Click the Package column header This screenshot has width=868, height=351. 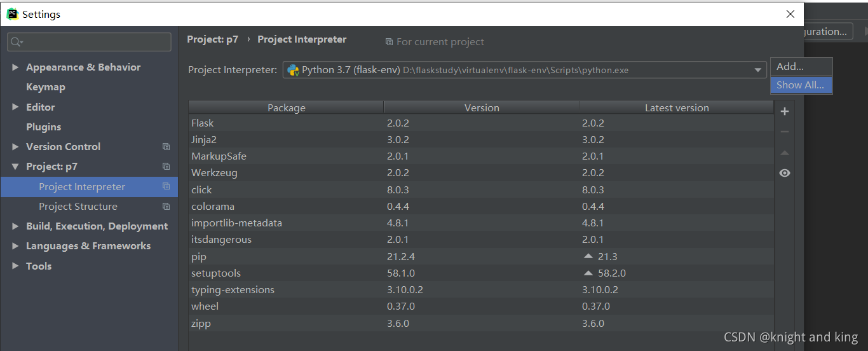point(287,107)
